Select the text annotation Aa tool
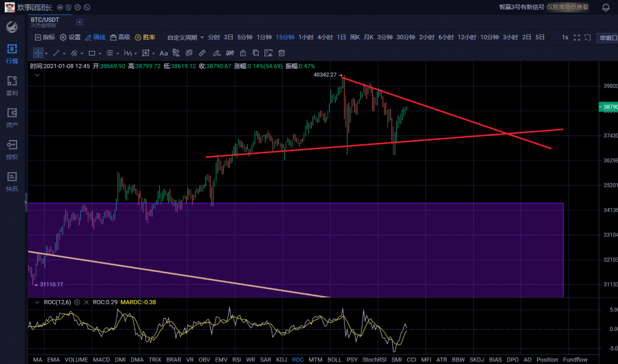Viewport: 618px width, 364px height. 163,53
